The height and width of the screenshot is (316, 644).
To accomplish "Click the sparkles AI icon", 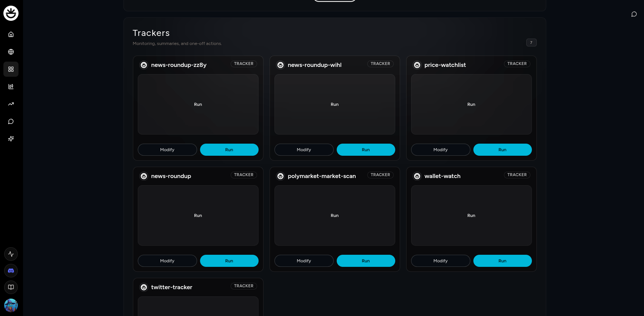I will click(x=11, y=139).
